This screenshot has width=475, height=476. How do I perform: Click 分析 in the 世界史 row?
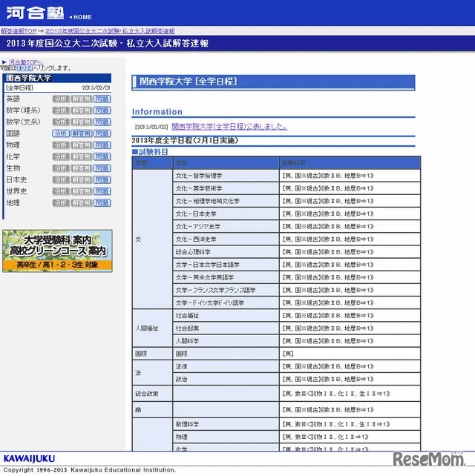tap(61, 191)
